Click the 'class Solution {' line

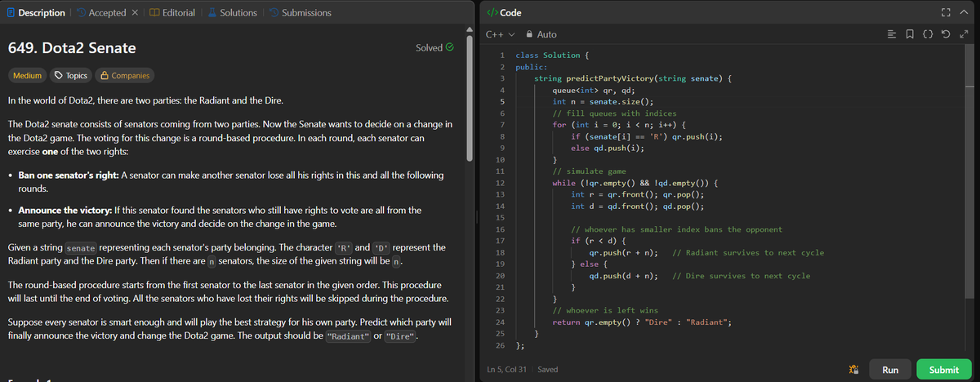click(553, 55)
